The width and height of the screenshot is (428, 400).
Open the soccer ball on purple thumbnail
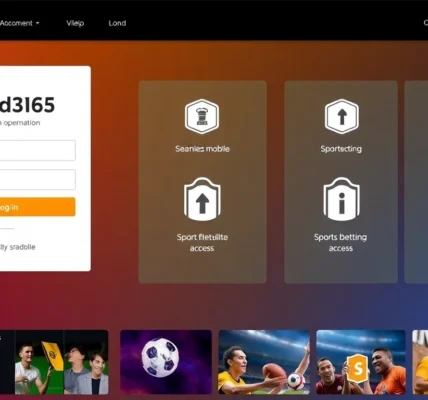click(x=166, y=362)
